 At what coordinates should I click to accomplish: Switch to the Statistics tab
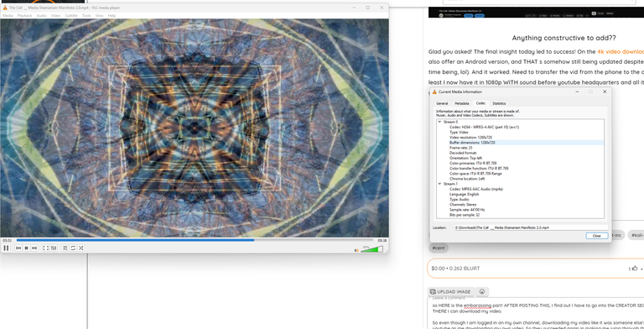point(499,103)
